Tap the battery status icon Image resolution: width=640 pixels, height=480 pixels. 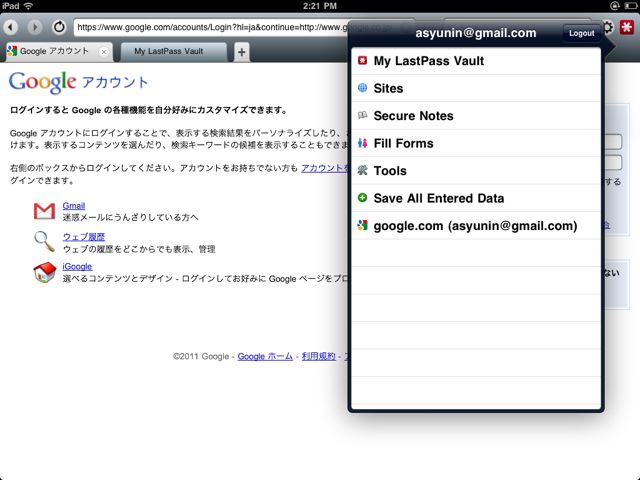point(631,6)
